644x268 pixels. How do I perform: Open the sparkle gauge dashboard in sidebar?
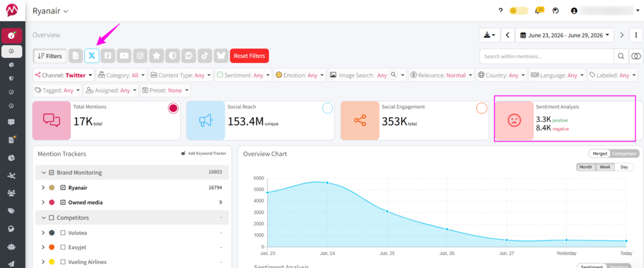coord(12,36)
